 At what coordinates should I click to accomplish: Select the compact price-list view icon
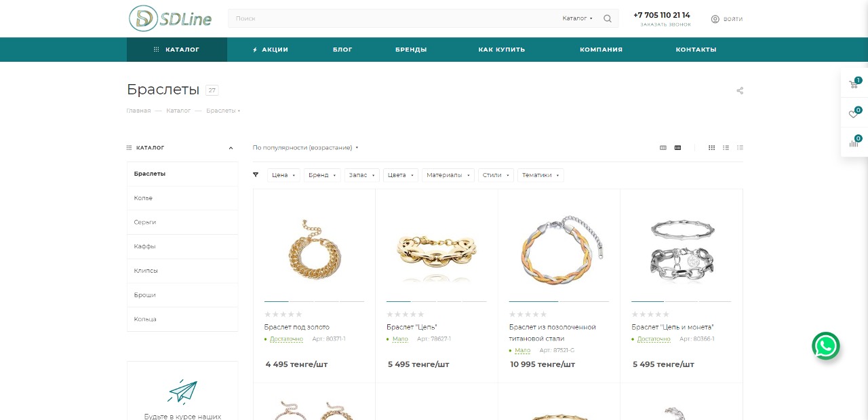pyautogui.click(x=740, y=147)
